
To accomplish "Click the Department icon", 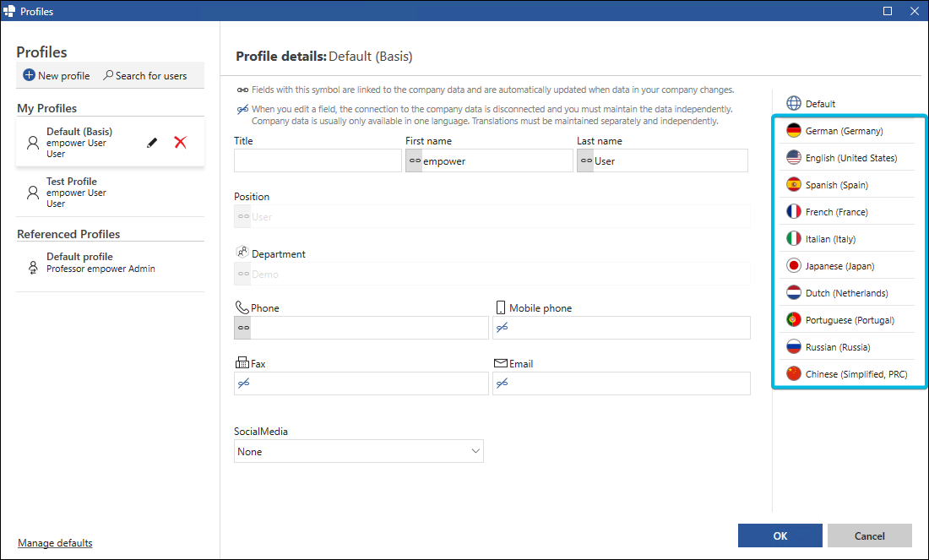I will point(242,253).
